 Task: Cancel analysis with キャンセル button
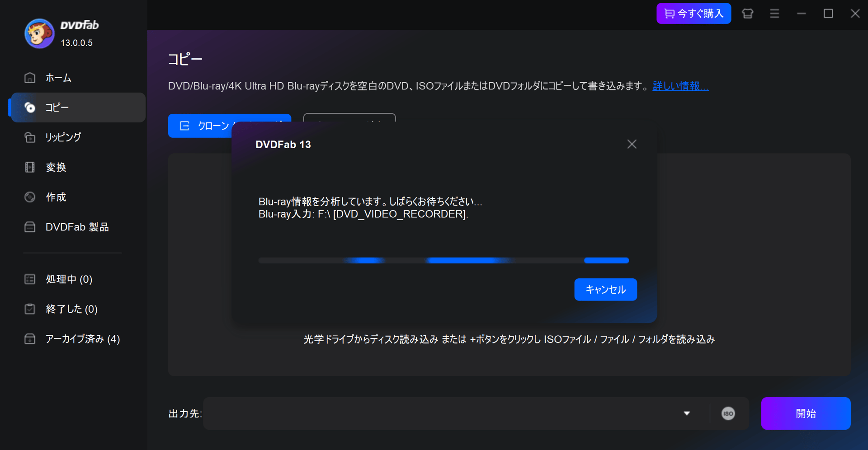pos(605,290)
